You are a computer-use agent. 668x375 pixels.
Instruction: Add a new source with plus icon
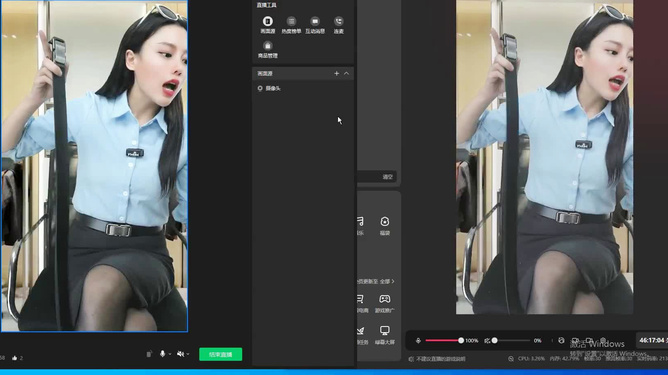click(336, 73)
